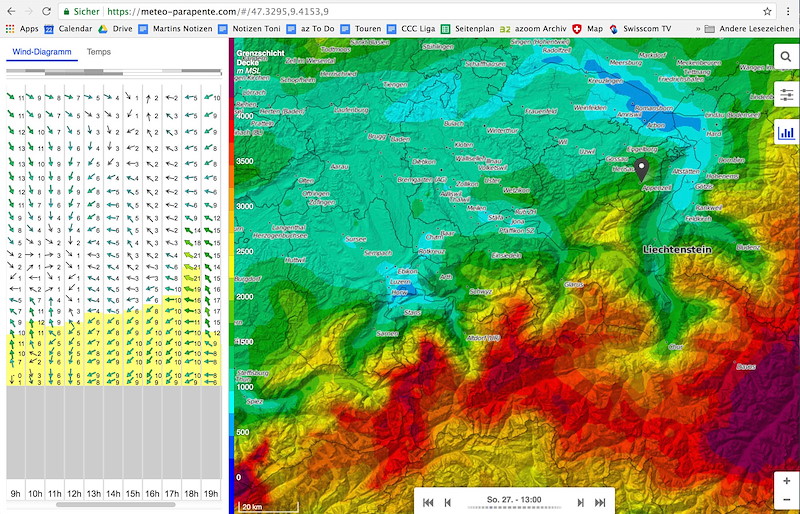Image resolution: width=800 pixels, height=514 pixels.
Task: Open Seitenplan bookmark
Action: (x=467, y=29)
